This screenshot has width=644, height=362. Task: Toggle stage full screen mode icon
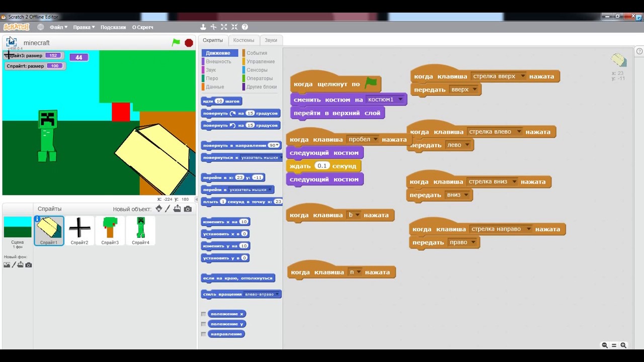11,42
